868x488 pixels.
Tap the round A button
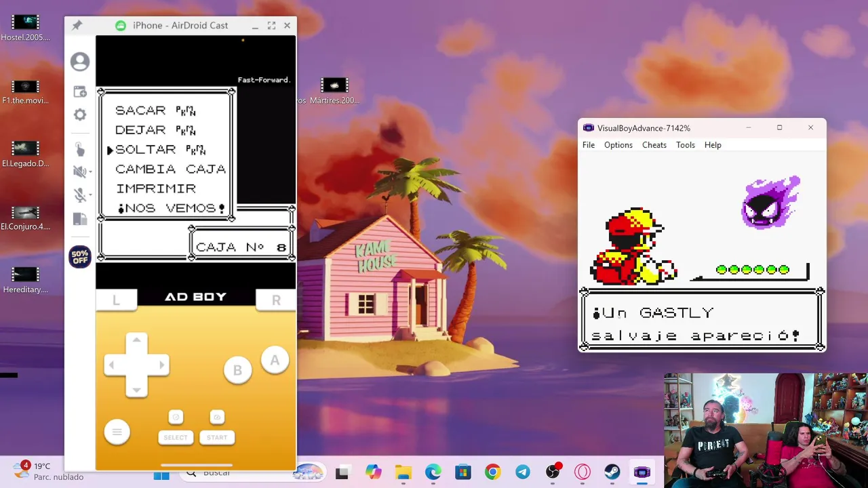[x=275, y=360]
